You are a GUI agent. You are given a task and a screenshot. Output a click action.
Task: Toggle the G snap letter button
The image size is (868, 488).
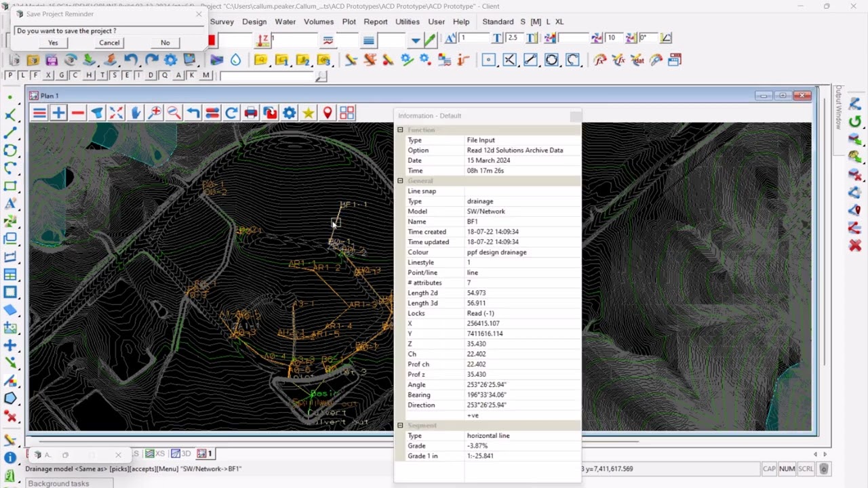pos(62,75)
